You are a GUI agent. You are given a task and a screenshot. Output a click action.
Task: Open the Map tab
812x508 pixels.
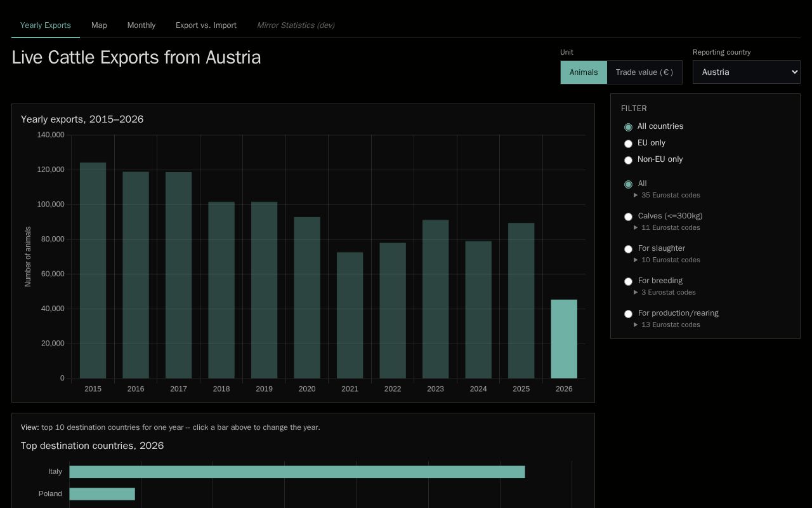tap(99, 25)
